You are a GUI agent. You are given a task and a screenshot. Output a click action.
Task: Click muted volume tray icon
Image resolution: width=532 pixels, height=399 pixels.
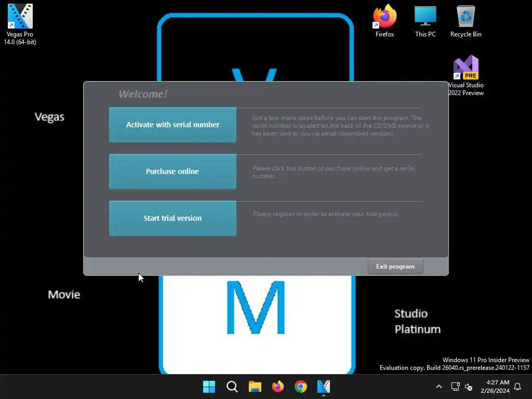click(469, 387)
